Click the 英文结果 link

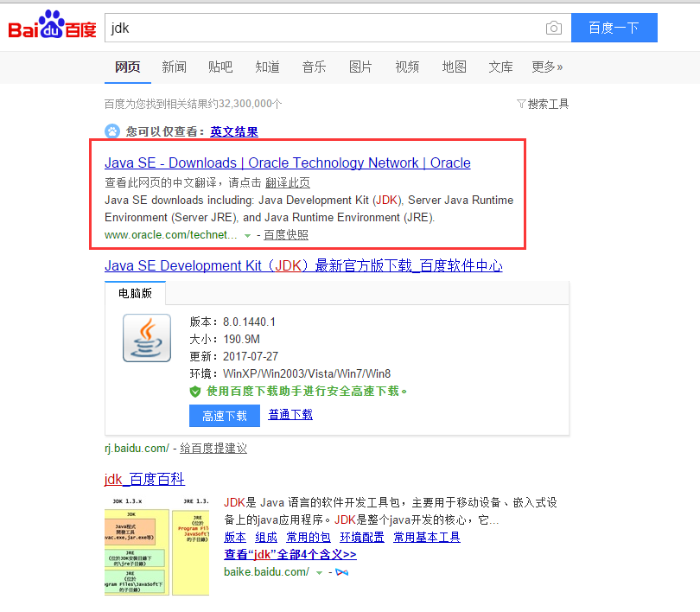coord(234,131)
